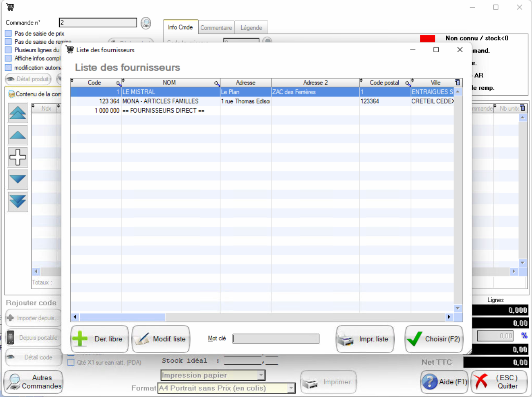
Task: Click the single up arrow icon
Action: coord(18,135)
